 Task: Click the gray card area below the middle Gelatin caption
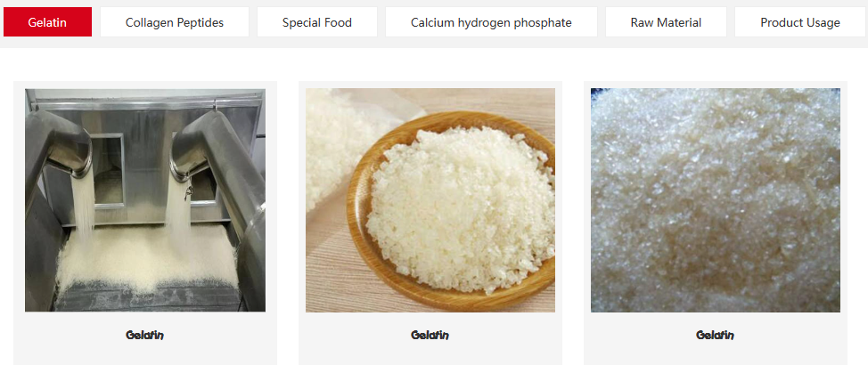tap(430, 354)
